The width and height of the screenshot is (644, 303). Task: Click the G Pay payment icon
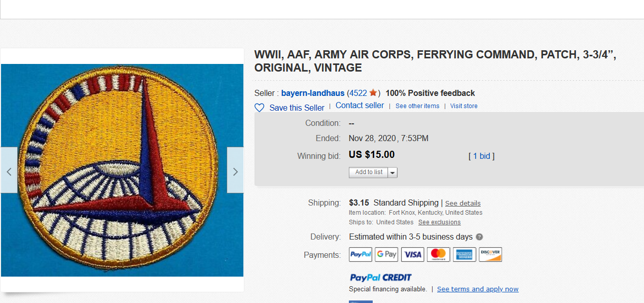pos(386,254)
